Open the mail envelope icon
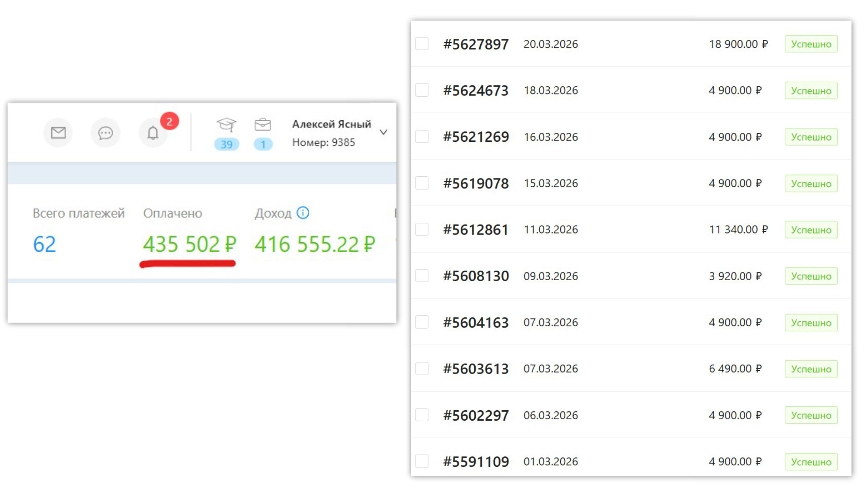 pyautogui.click(x=58, y=132)
